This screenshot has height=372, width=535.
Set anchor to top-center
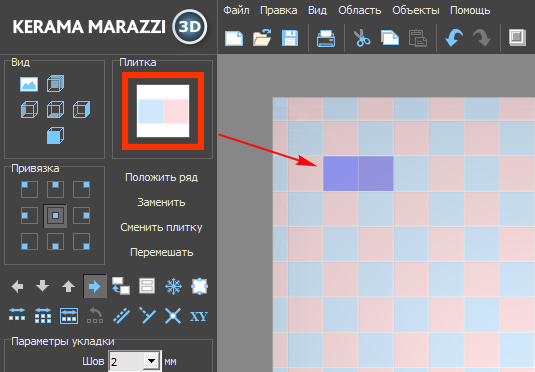click(55, 190)
